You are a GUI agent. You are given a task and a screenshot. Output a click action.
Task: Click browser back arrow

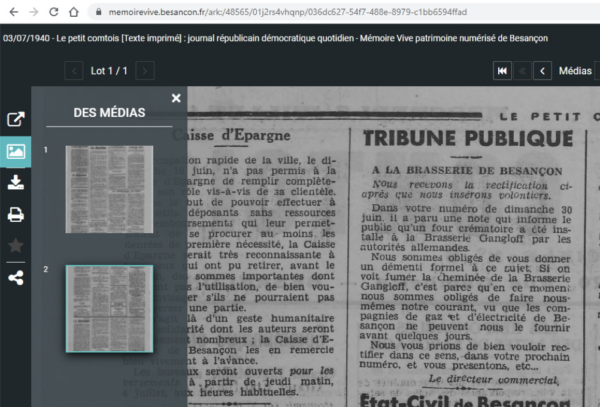tap(10, 12)
